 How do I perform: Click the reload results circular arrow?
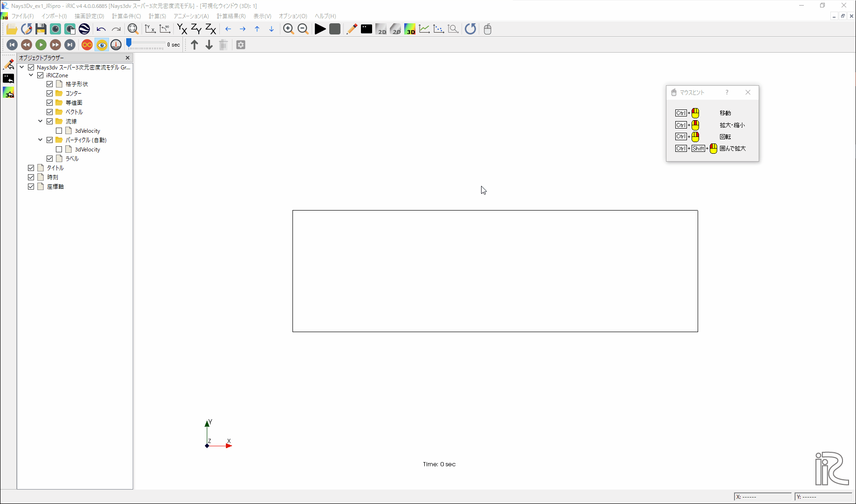click(x=470, y=29)
